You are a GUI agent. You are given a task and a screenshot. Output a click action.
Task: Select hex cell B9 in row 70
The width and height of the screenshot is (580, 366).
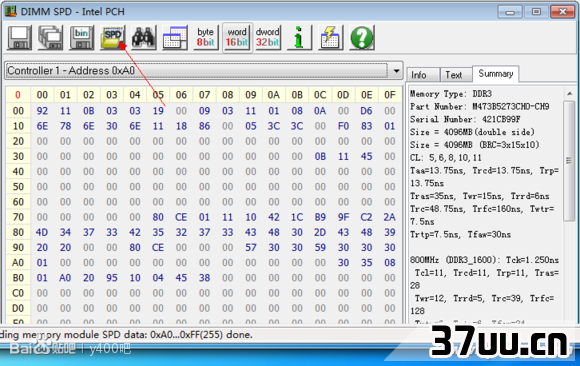320,217
